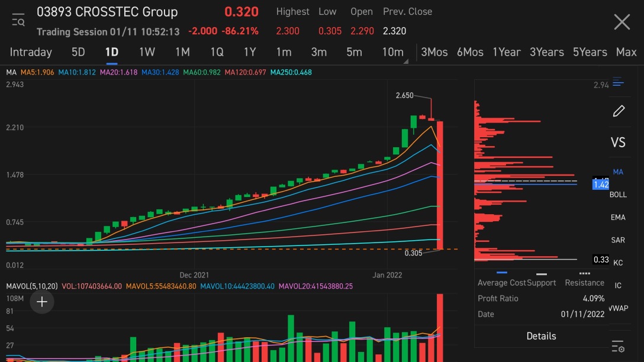
Task: Click the MAVOL5:55483460.80 value
Action: coord(161,286)
